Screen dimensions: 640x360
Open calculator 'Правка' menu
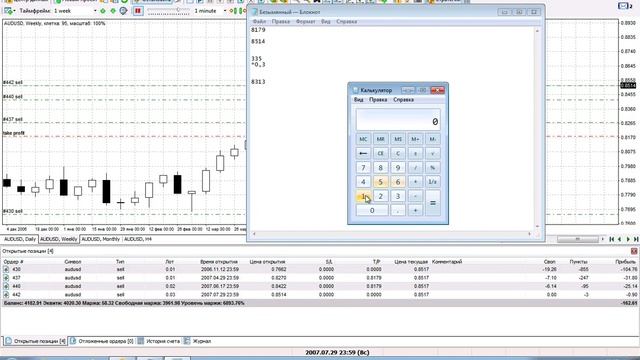click(x=378, y=100)
